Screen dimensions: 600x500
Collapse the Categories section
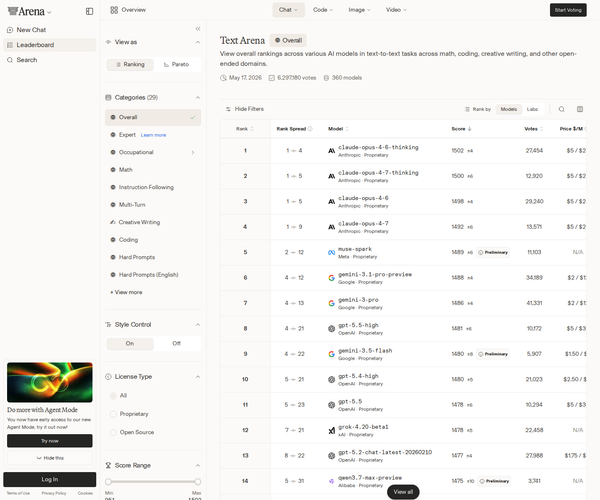198,98
